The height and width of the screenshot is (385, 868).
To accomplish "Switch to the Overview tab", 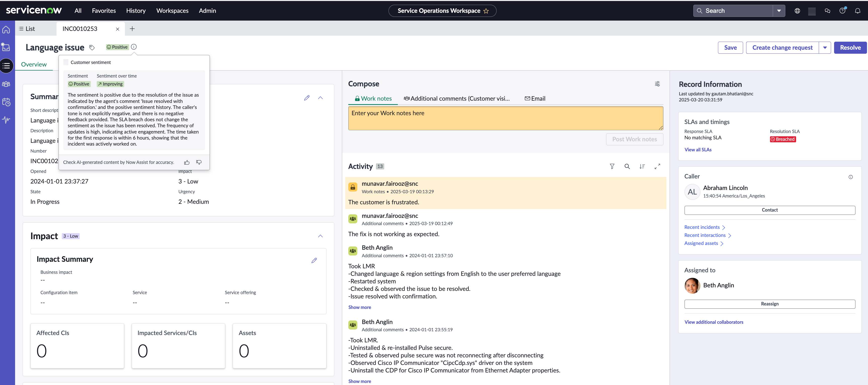I will click(x=34, y=64).
